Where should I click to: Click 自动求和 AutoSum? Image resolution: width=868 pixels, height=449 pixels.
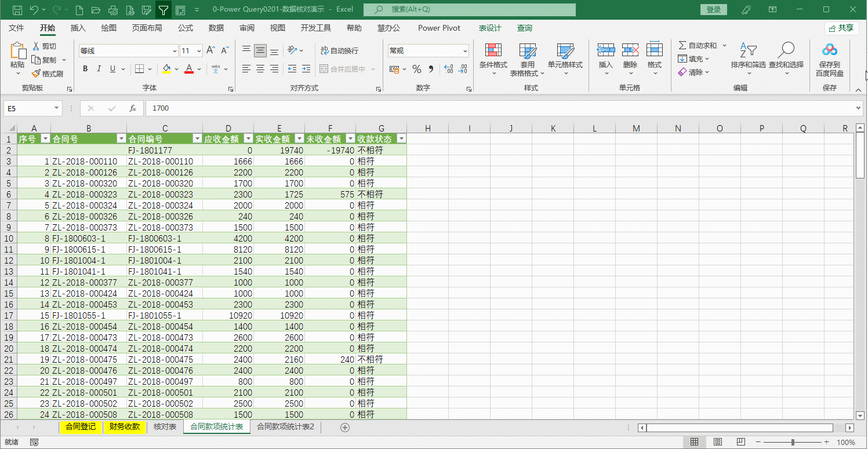pyautogui.click(x=698, y=45)
